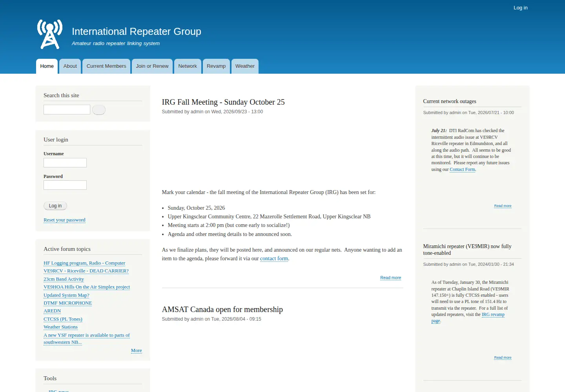
Task: Follow the Contact Form link in outages
Action: 462,169
